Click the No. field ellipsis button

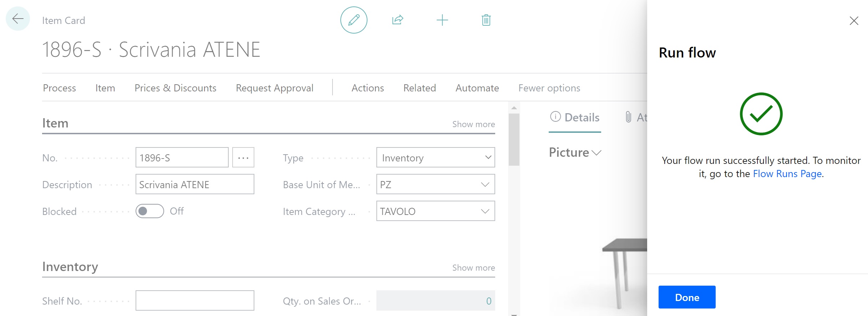(243, 157)
